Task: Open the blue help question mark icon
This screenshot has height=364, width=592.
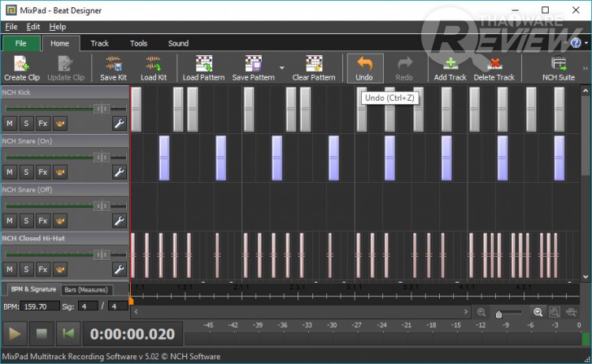Action: [x=576, y=43]
